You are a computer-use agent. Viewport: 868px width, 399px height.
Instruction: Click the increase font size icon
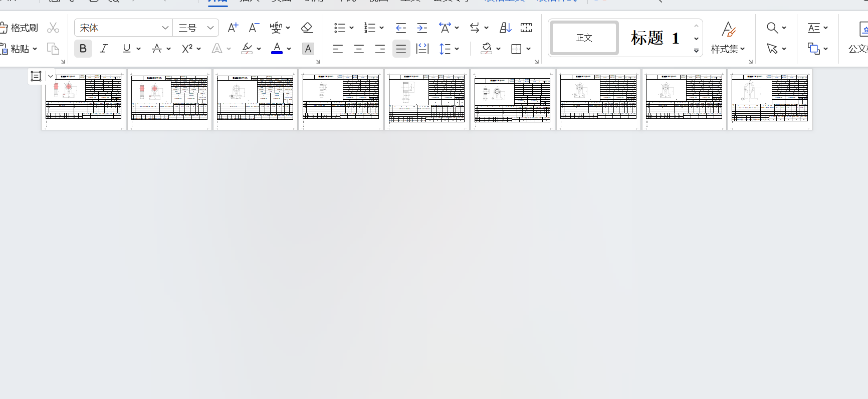[233, 28]
